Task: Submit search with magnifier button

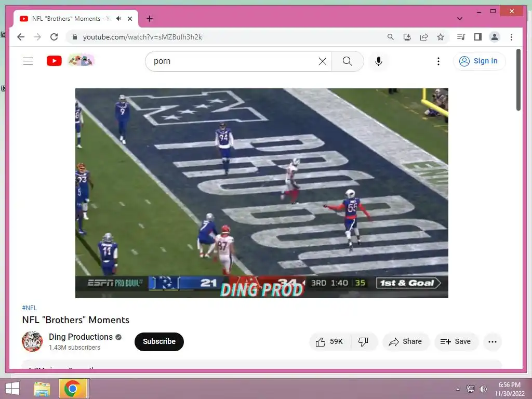Action: (348, 61)
